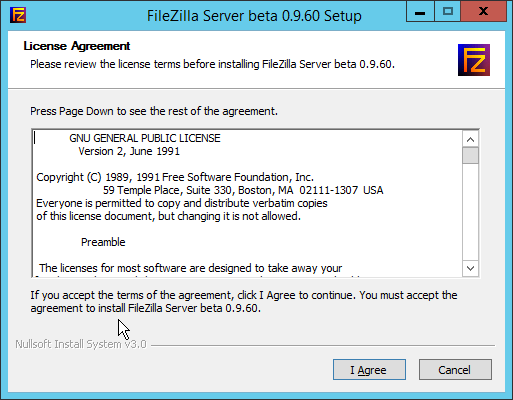Click the Nullsoft Install System v3.0 label
This screenshot has height=400, width=513.
coord(81,344)
